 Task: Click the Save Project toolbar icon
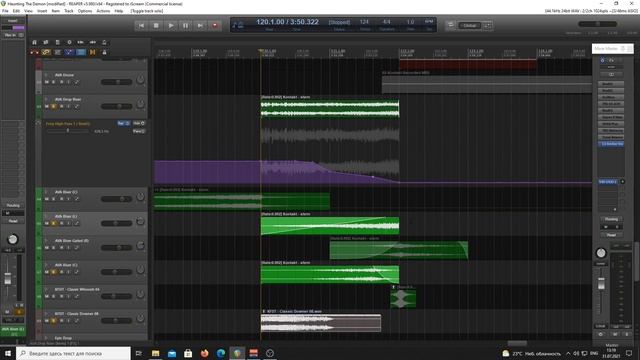coord(58,42)
